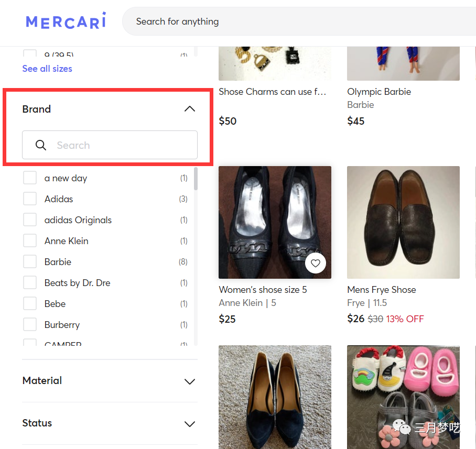Check the Barbie brand filter
The height and width of the screenshot is (449, 476).
(30, 261)
